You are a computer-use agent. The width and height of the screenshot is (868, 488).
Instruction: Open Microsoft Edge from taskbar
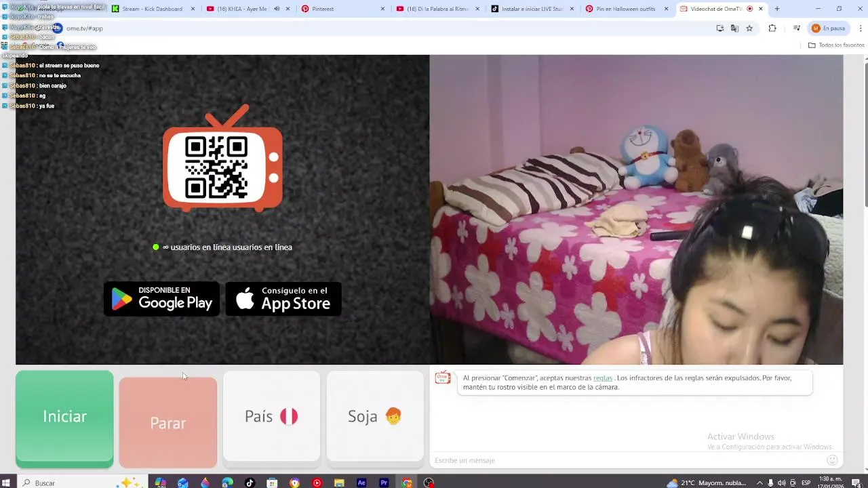click(x=227, y=483)
